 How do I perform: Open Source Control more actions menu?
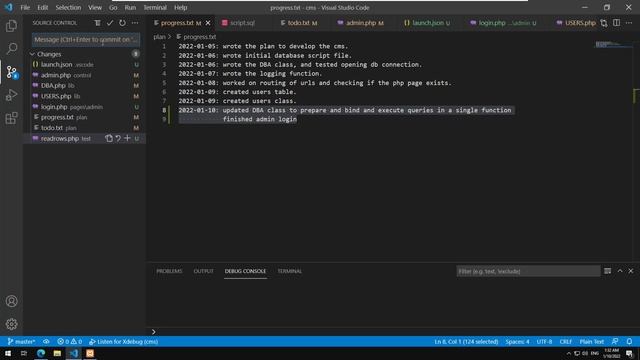pyautogui.click(x=135, y=23)
